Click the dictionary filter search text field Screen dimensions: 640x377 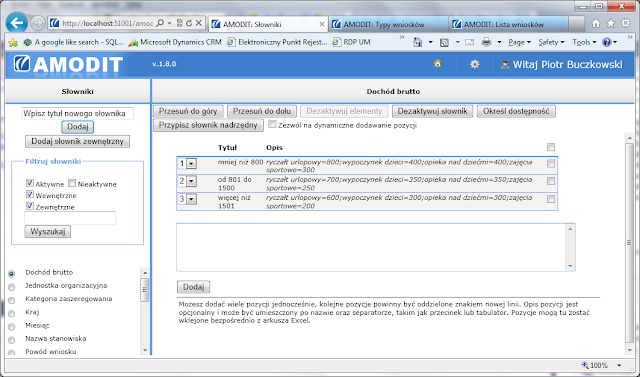(70, 218)
